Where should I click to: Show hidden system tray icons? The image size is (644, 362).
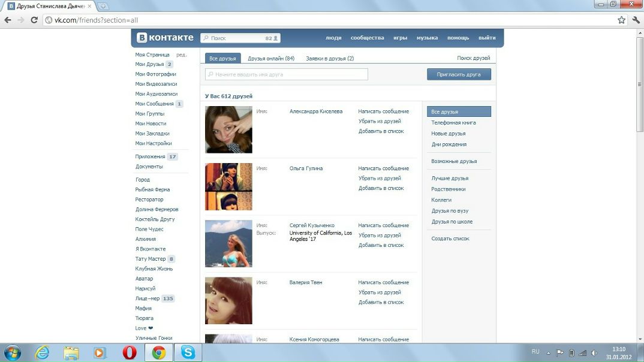tap(548, 352)
